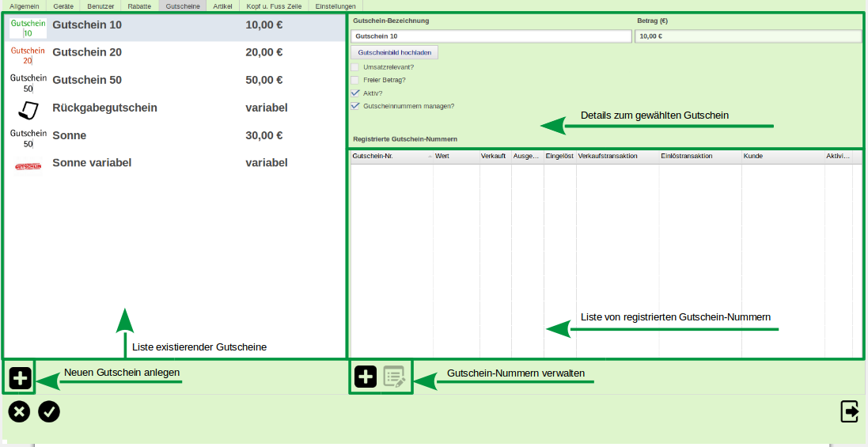868x447 pixels.
Task: Cancel changes with the X icon
Action: click(x=20, y=411)
